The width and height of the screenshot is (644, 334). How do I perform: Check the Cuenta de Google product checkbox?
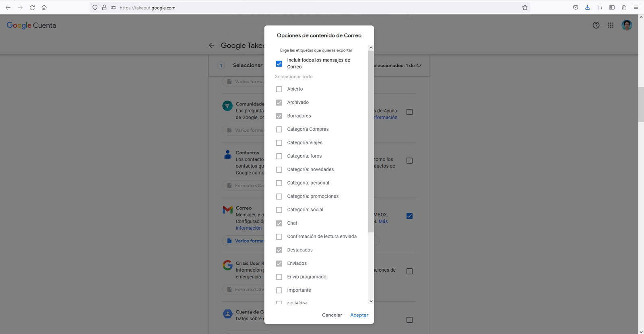point(409,320)
